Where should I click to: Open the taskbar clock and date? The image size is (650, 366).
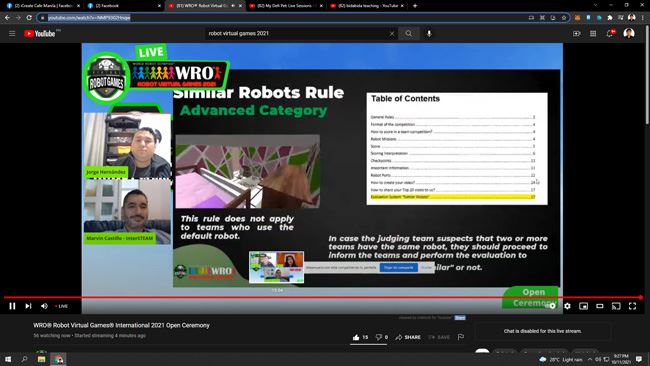621,359
